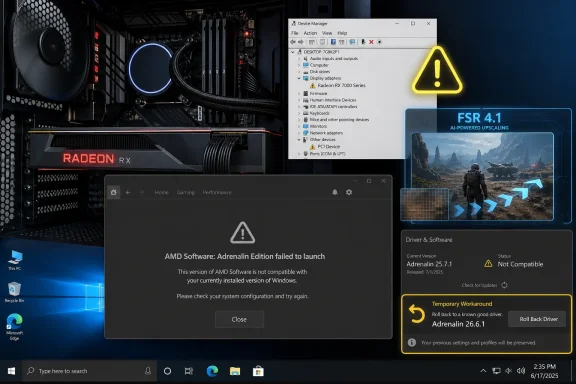
Task: Click the refresh icon beside Check for Updates
Action: 504,285
